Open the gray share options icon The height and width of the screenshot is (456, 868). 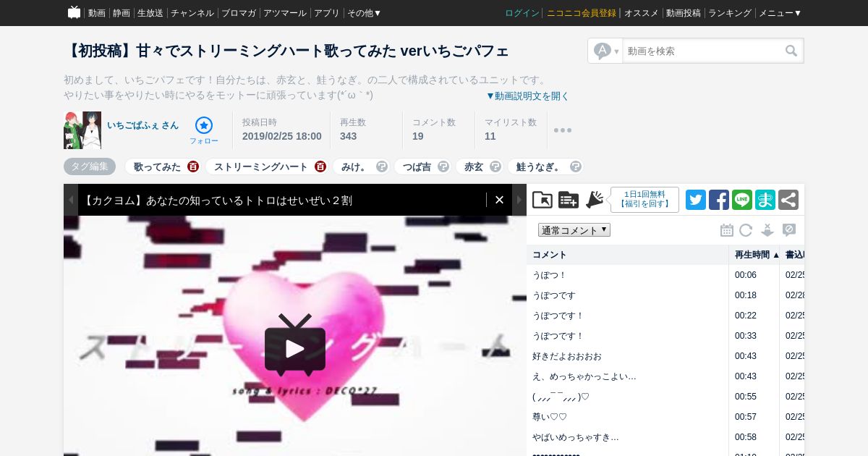[788, 200]
